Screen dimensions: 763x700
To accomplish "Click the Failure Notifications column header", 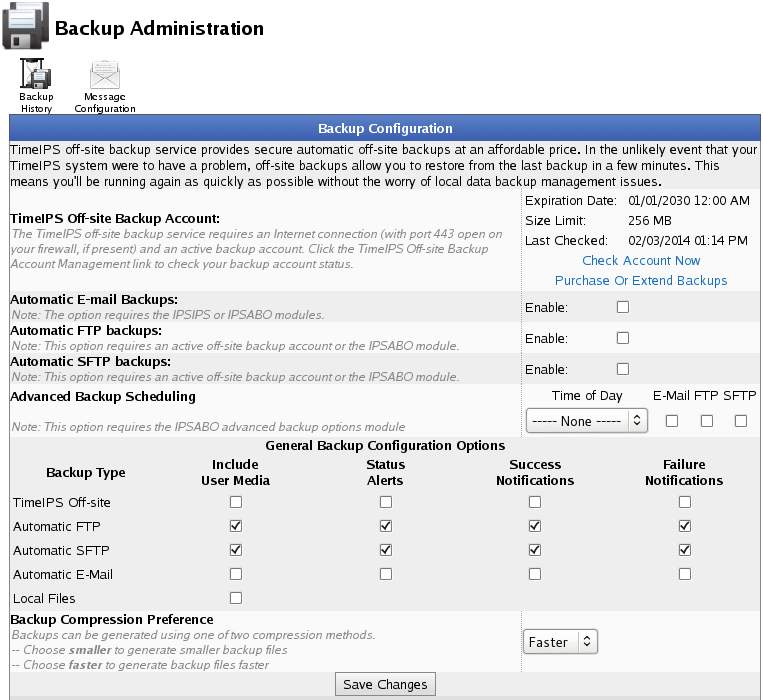I will pyautogui.click(x=684, y=472).
